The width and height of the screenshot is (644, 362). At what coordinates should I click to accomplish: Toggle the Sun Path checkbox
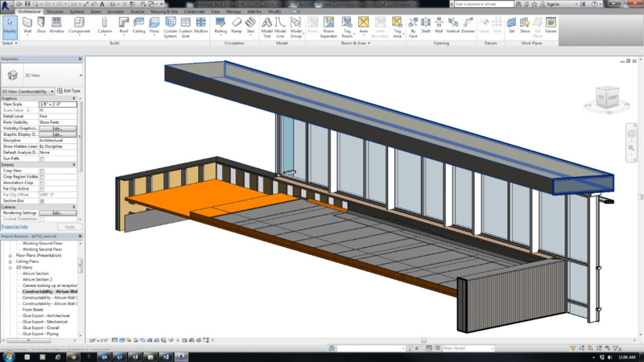tap(43, 158)
